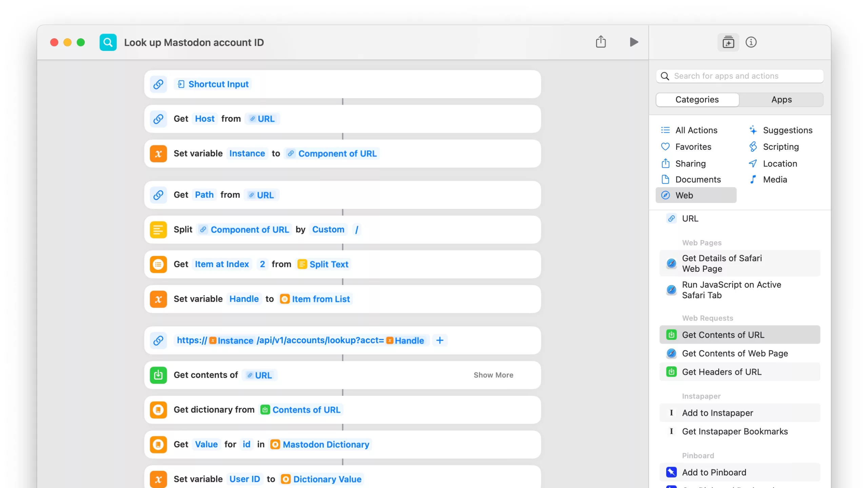Click green Get contents of URL icon

coord(158,375)
